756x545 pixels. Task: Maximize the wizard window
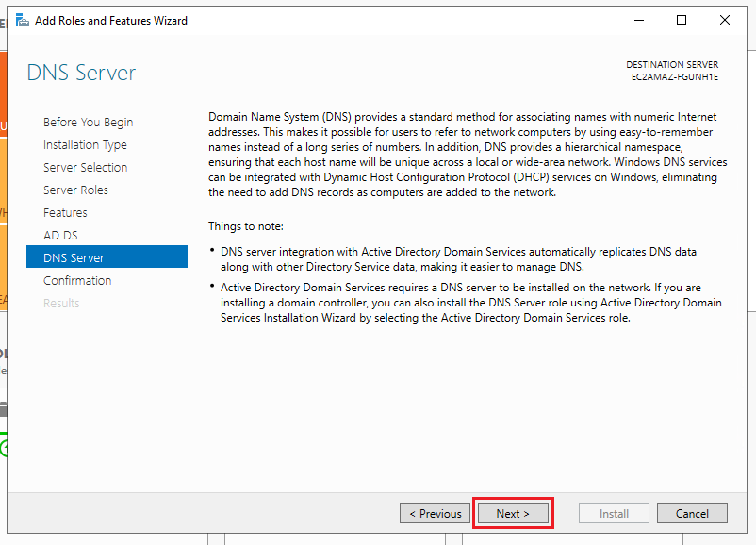[682, 20]
